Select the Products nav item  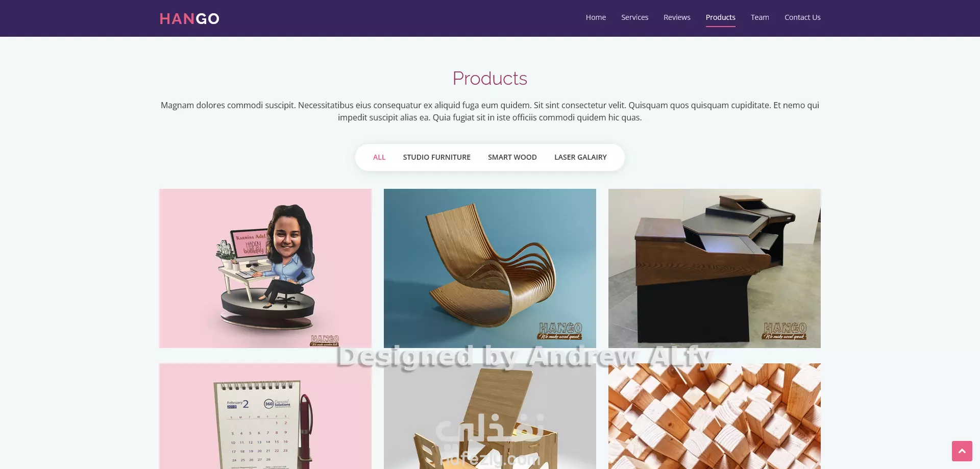click(x=720, y=17)
